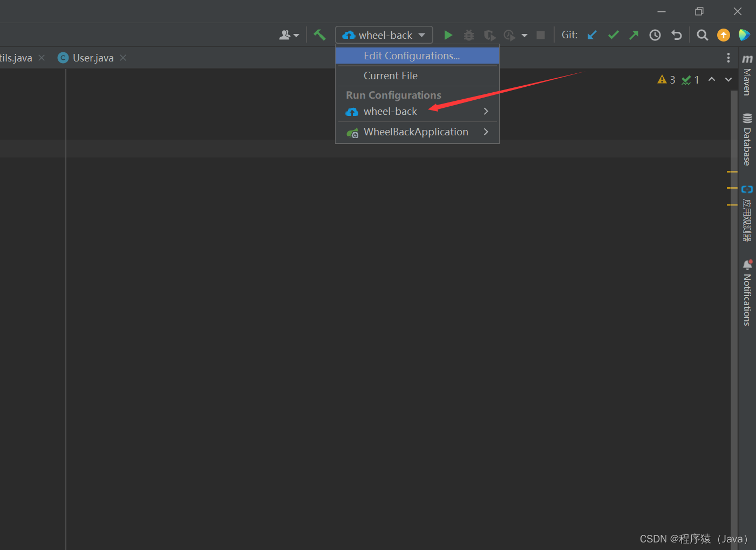This screenshot has width=756, height=550.
Task: Close the User.java tab
Action: (123, 58)
